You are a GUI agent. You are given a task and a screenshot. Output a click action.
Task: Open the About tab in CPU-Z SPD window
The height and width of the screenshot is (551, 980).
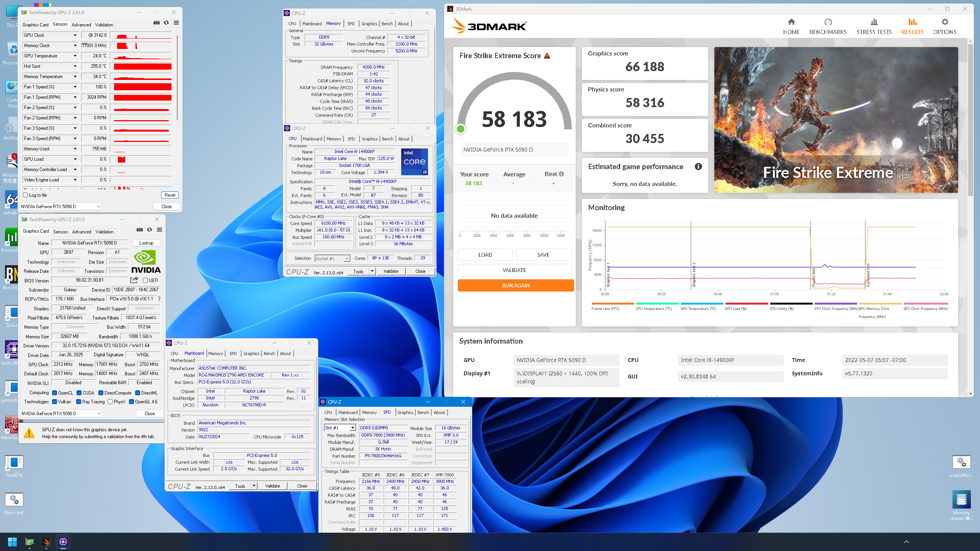(x=439, y=412)
